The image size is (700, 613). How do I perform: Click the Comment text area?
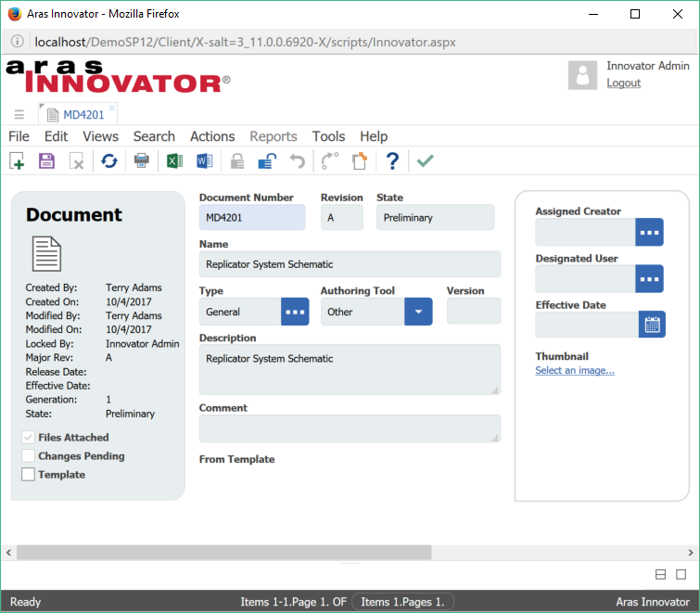(x=350, y=428)
